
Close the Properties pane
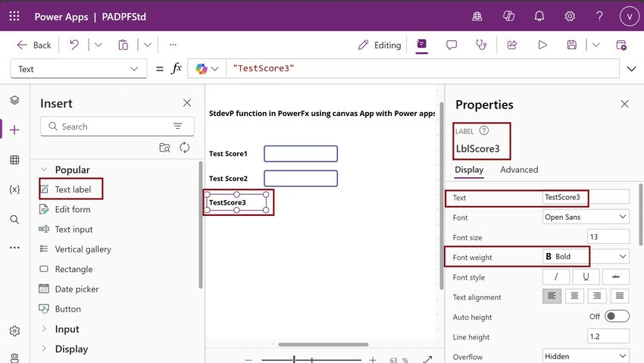point(624,104)
